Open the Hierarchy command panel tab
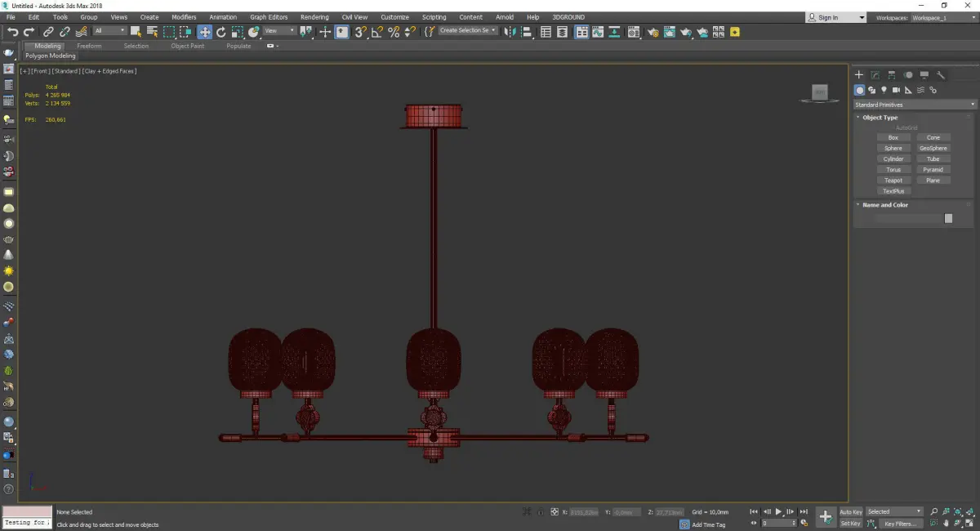Viewport: 980px width, 531px height. point(891,75)
